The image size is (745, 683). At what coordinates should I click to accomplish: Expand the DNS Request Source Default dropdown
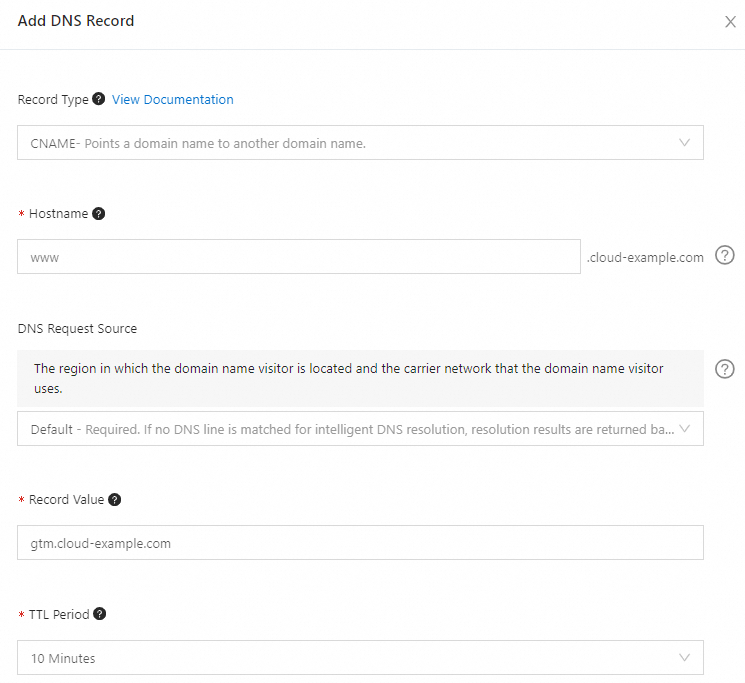point(360,429)
